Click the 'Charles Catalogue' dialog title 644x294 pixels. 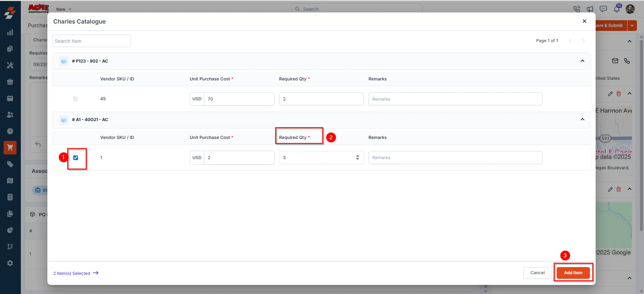79,22
